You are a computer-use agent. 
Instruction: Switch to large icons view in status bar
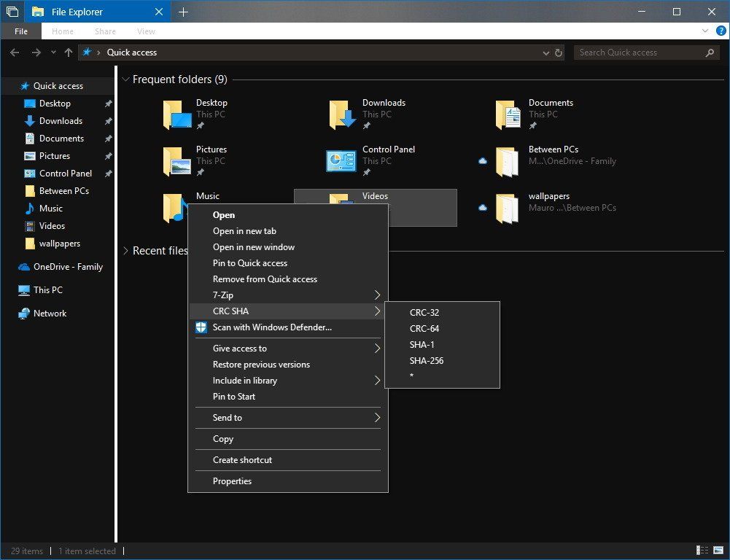coord(718,551)
